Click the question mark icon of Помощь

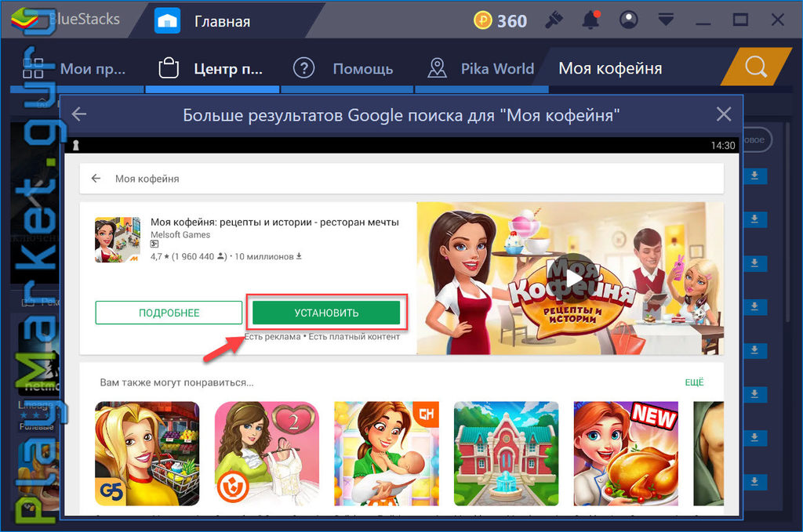click(x=303, y=68)
